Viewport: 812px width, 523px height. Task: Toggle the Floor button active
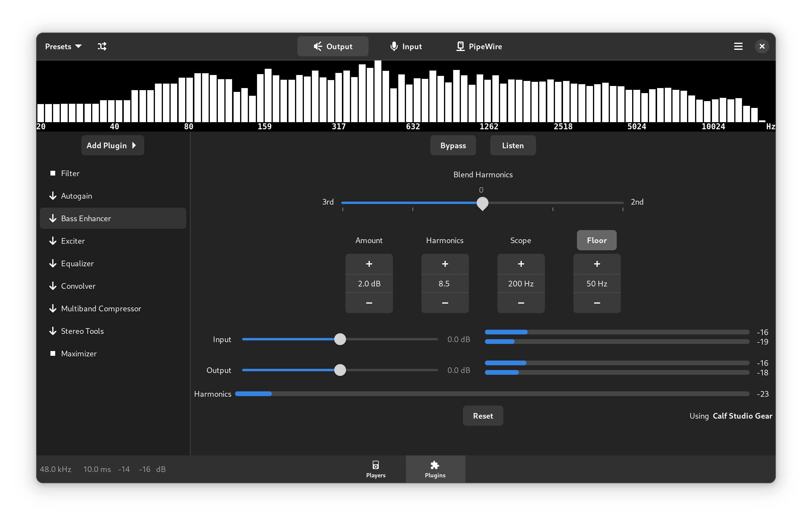coord(597,240)
